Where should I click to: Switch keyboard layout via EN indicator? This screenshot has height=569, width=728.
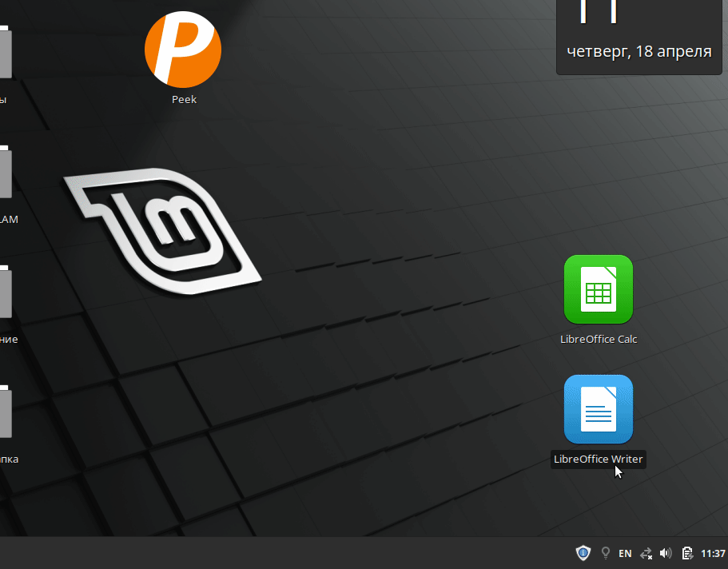(x=625, y=553)
